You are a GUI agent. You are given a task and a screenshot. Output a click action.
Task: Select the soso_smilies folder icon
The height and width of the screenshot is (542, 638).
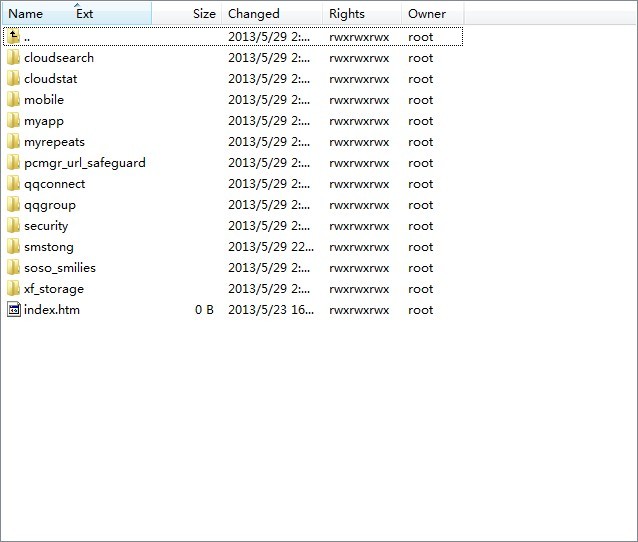point(13,268)
